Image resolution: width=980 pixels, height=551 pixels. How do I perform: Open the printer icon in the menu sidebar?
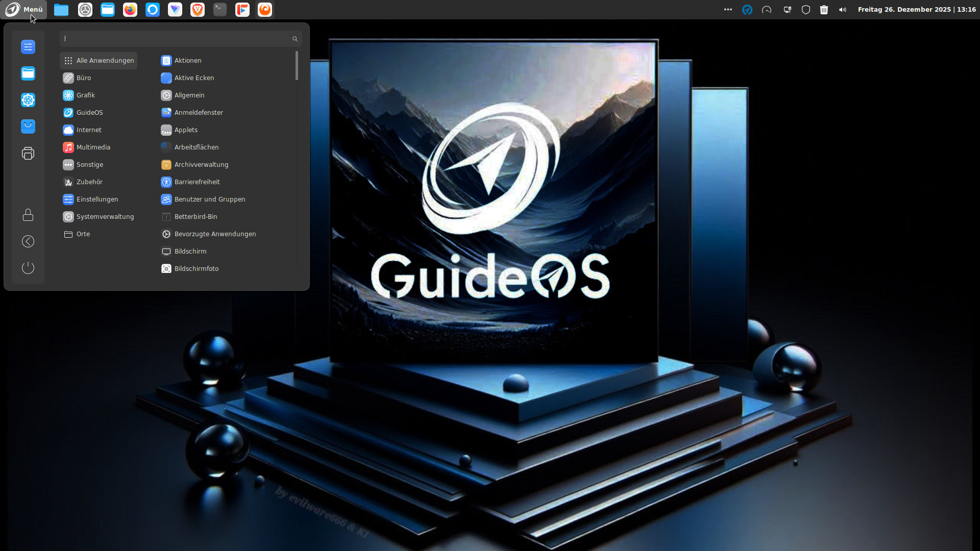[x=28, y=153]
